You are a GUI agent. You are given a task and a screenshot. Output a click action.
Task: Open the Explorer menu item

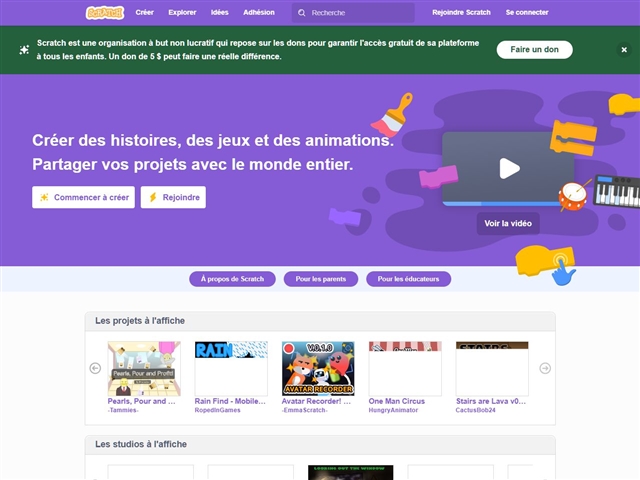point(182,13)
